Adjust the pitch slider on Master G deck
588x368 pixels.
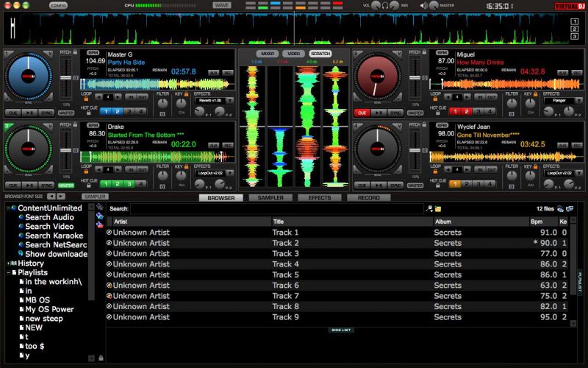pos(65,78)
